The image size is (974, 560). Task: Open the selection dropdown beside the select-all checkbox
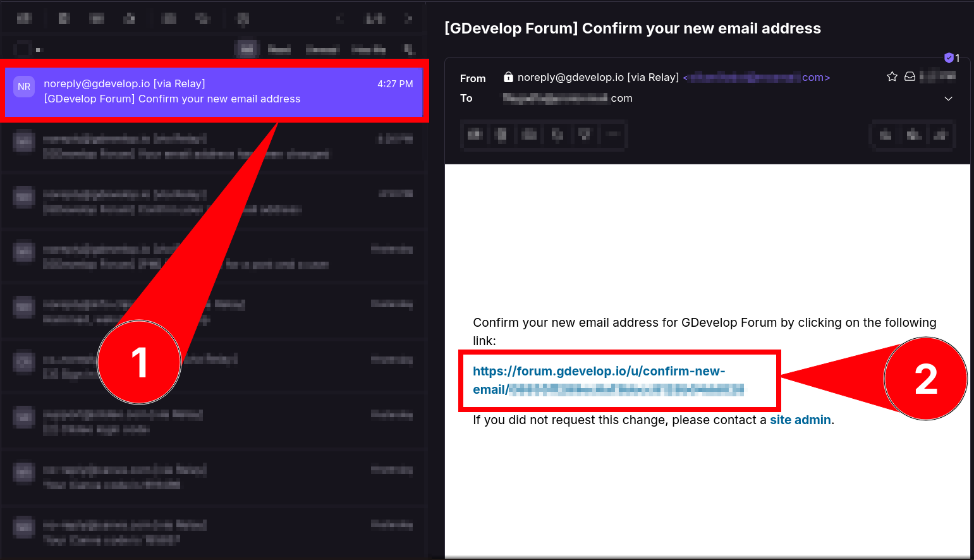39,49
